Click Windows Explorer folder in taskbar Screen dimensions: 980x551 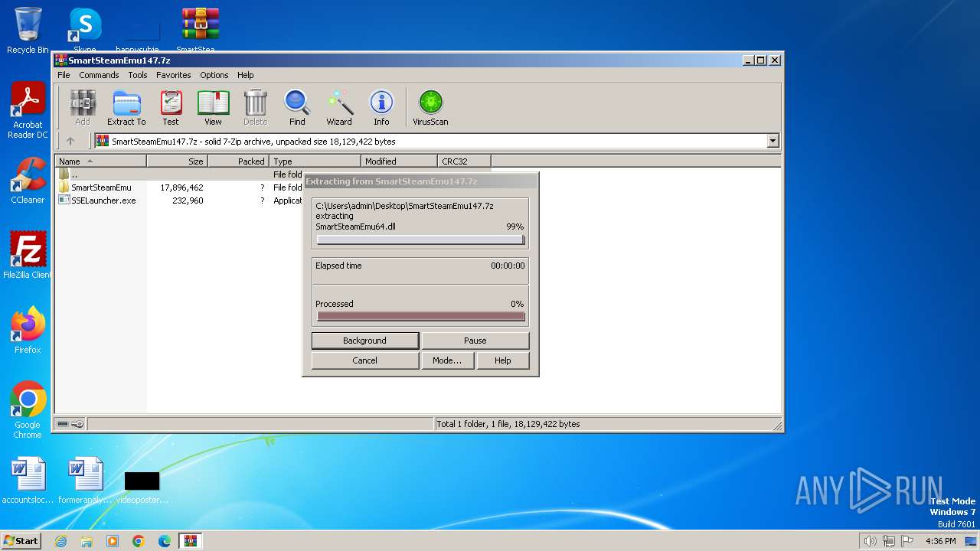pyautogui.click(x=87, y=541)
